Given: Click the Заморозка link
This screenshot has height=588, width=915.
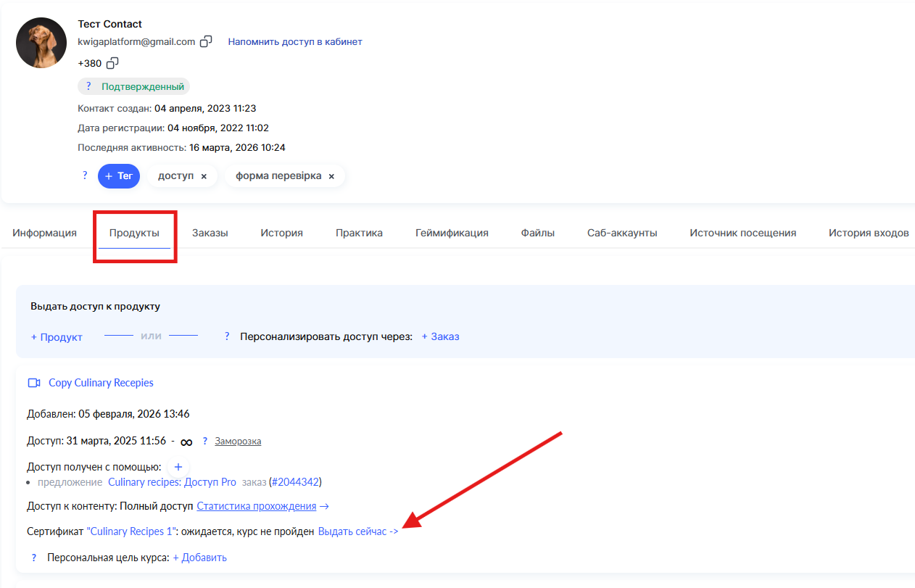Looking at the screenshot, I should point(238,441).
